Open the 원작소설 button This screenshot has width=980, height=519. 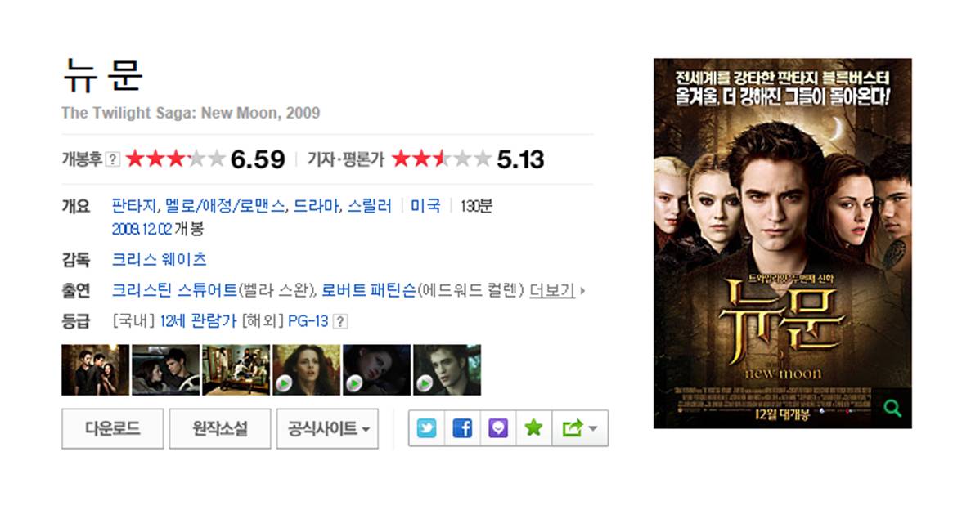[220, 428]
